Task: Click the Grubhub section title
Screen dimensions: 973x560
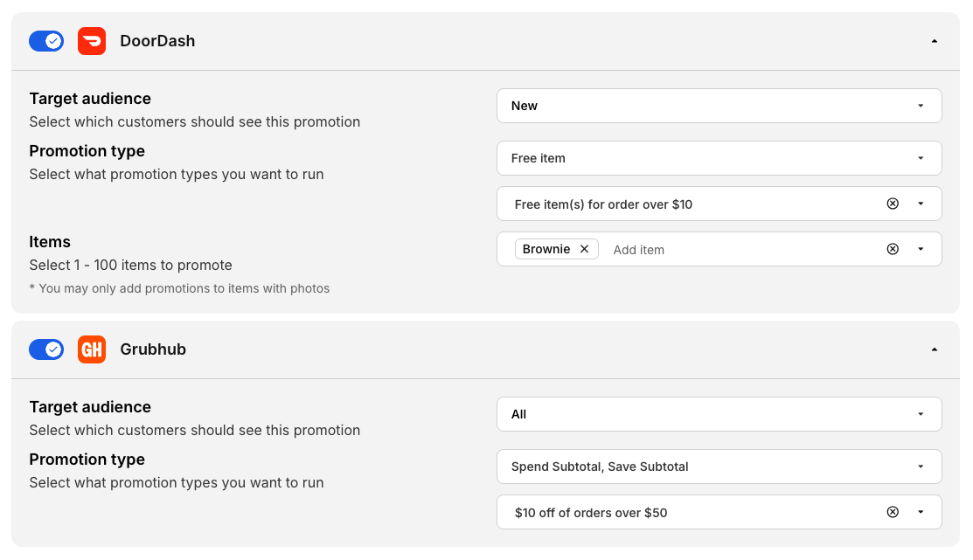Action: [153, 349]
